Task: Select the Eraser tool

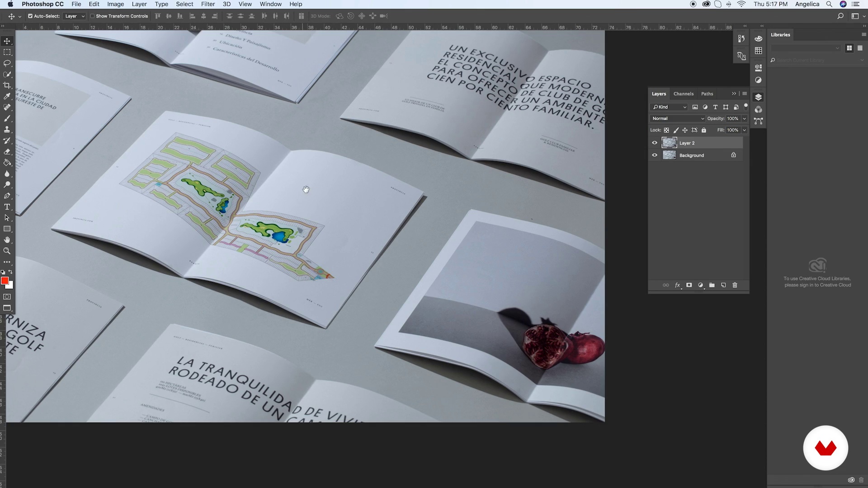Action: 7,152
